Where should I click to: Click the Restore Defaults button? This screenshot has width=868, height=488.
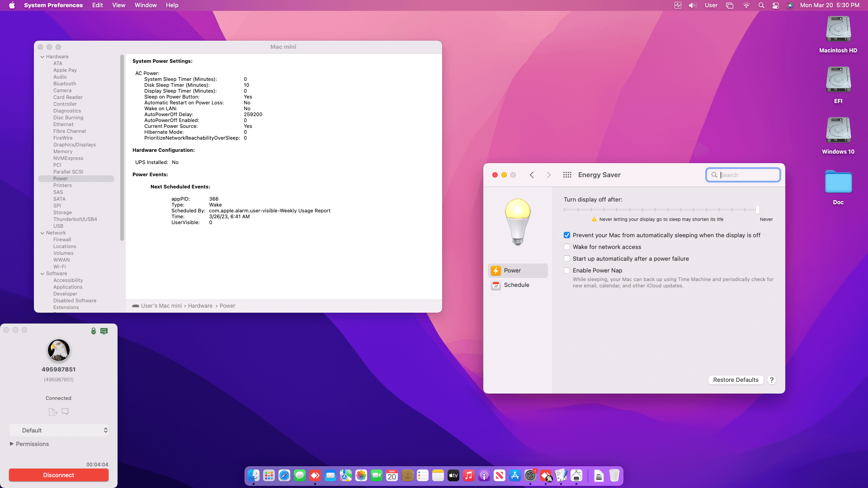(736, 380)
